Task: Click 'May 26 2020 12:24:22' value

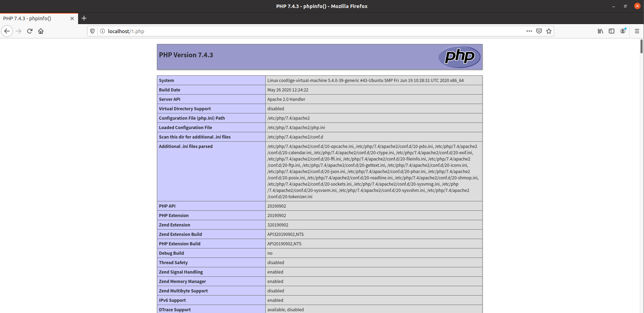Action: tap(288, 90)
